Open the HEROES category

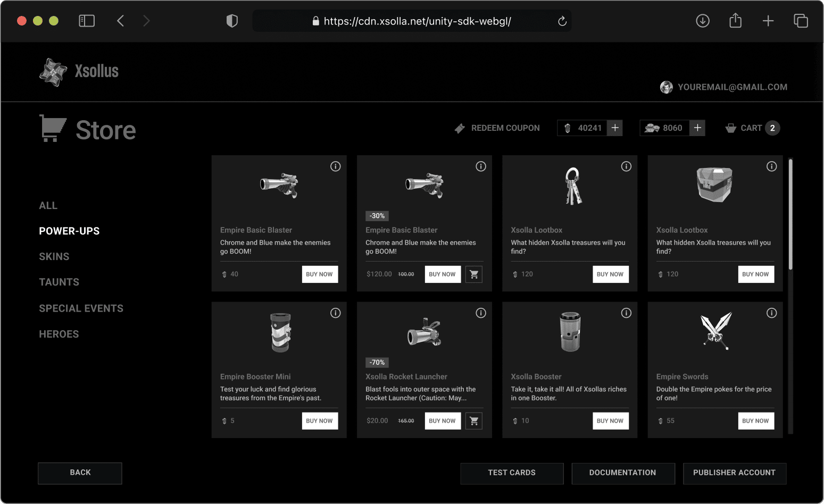click(x=59, y=334)
